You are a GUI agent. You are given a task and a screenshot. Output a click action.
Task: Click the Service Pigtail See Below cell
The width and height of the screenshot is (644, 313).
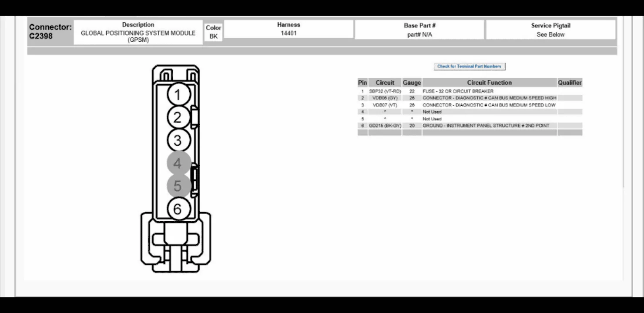click(550, 30)
